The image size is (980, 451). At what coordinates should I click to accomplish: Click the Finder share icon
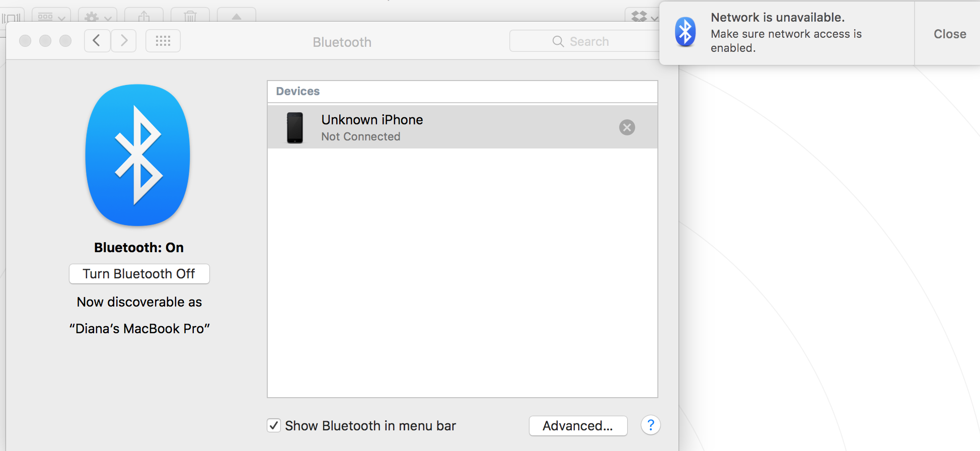pos(144,16)
